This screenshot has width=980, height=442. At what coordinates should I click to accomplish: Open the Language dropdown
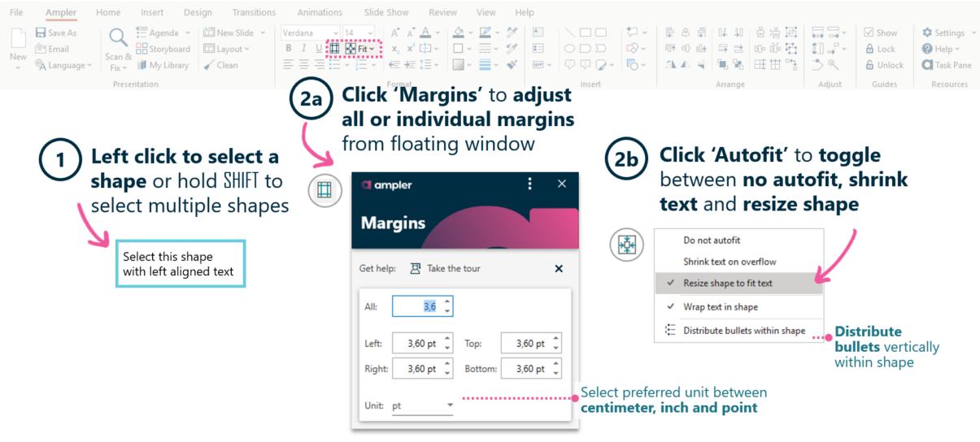tap(63, 65)
